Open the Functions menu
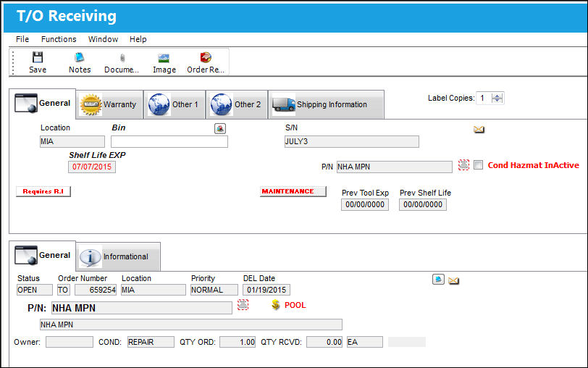The image size is (588, 368). coord(59,39)
